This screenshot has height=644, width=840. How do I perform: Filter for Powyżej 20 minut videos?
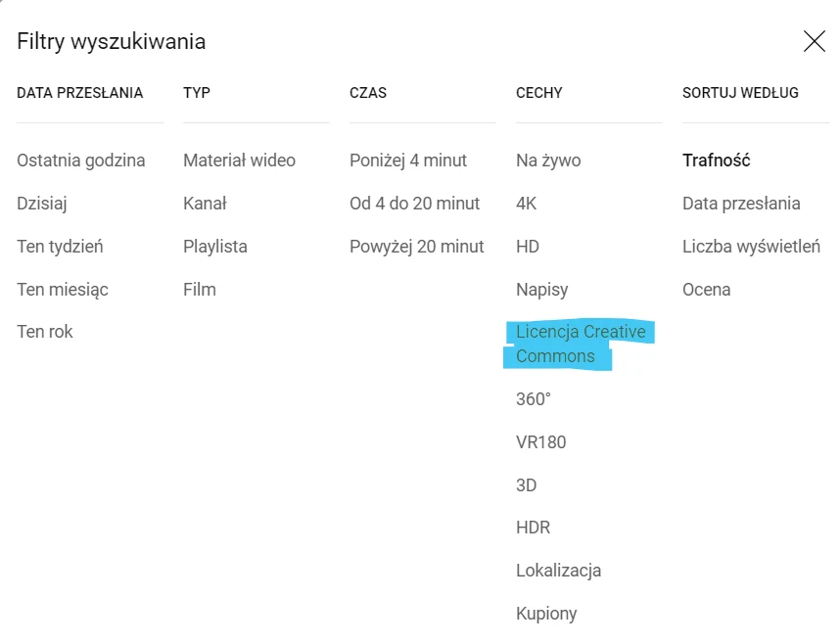pos(417,247)
